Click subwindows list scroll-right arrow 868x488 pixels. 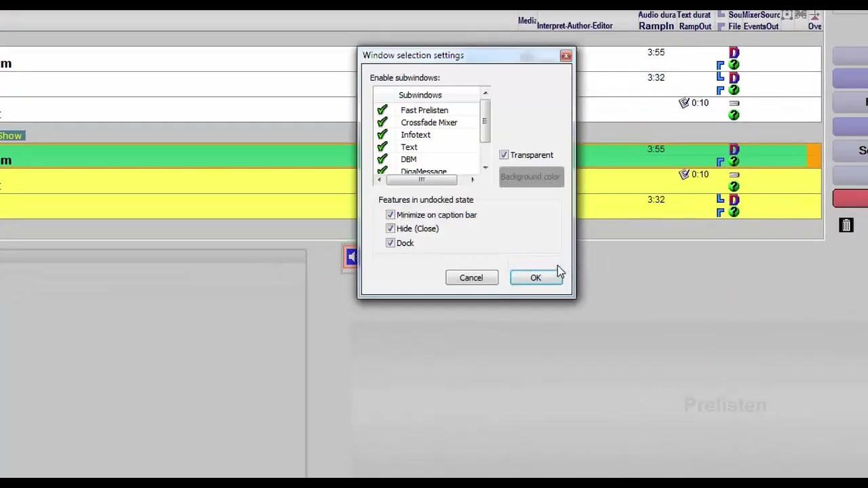(x=473, y=180)
